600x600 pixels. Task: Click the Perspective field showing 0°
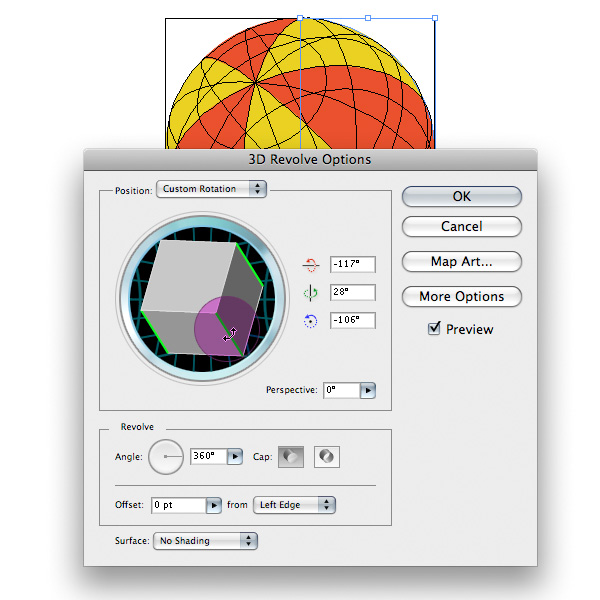point(342,390)
